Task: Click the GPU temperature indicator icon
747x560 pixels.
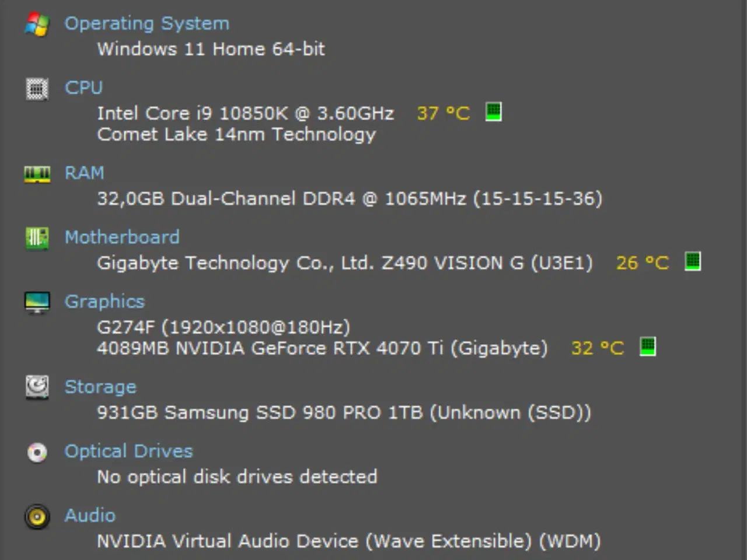Action: pos(648,346)
